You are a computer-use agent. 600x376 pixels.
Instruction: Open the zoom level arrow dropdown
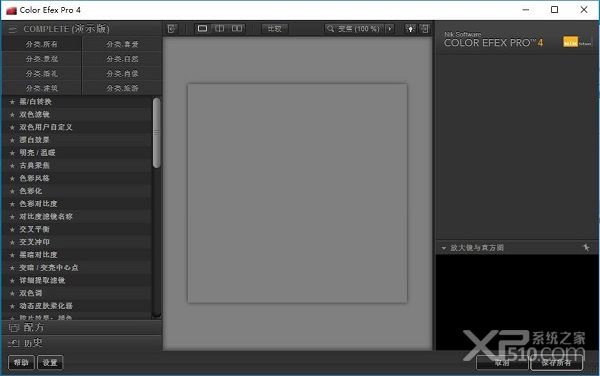tap(390, 29)
